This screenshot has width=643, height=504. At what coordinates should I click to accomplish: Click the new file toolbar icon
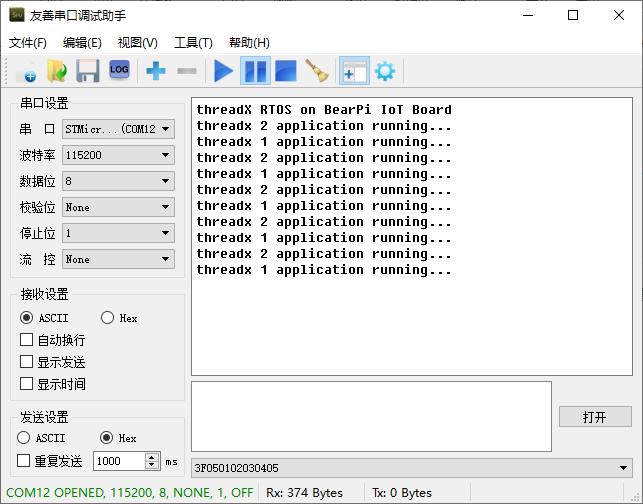pyautogui.click(x=26, y=71)
